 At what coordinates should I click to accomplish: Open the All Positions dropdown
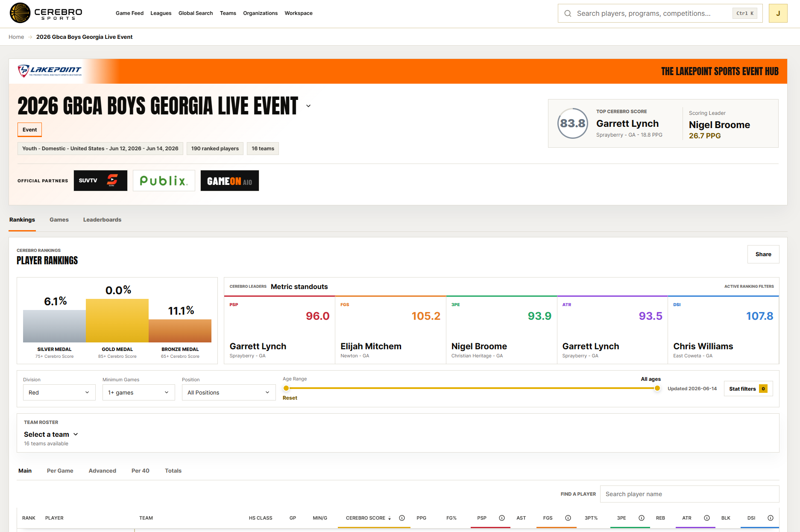point(229,392)
